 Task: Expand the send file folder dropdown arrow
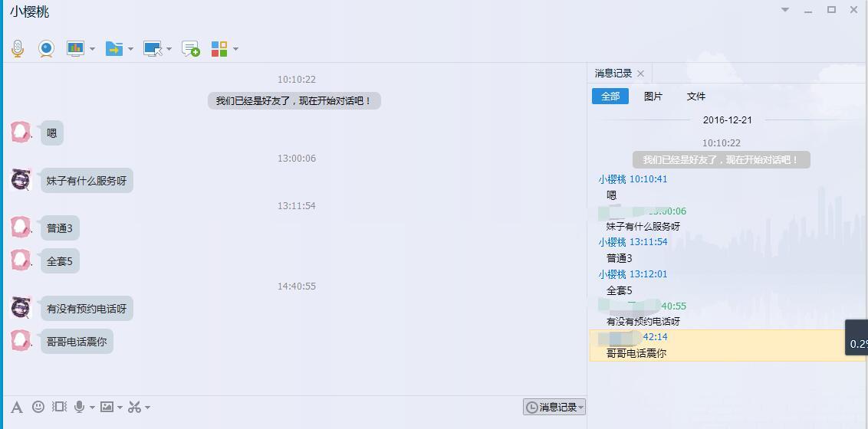tap(130, 49)
